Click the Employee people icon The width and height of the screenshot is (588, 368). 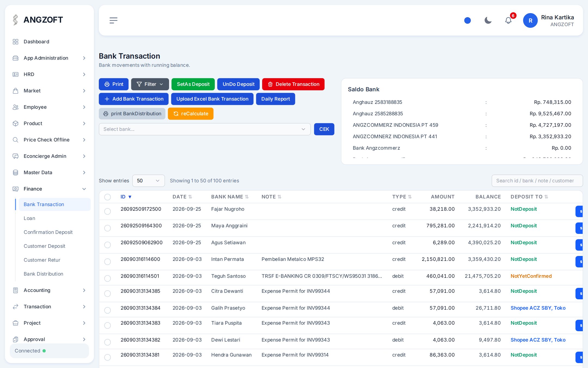point(16,107)
